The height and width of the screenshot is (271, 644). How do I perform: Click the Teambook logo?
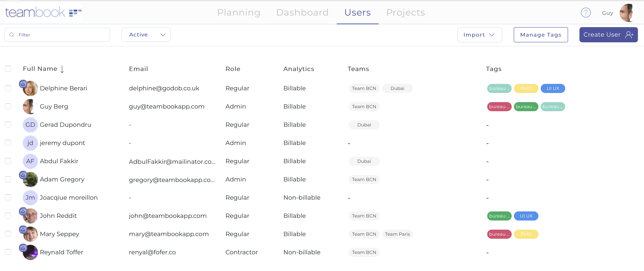pyautogui.click(x=43, y=12)
